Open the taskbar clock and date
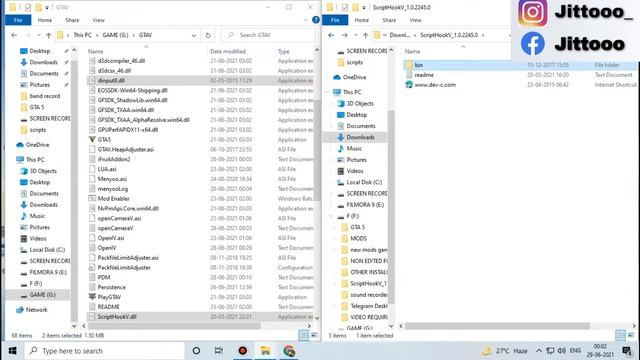Viewport: 640px width, 360px height. pos(600,351)
